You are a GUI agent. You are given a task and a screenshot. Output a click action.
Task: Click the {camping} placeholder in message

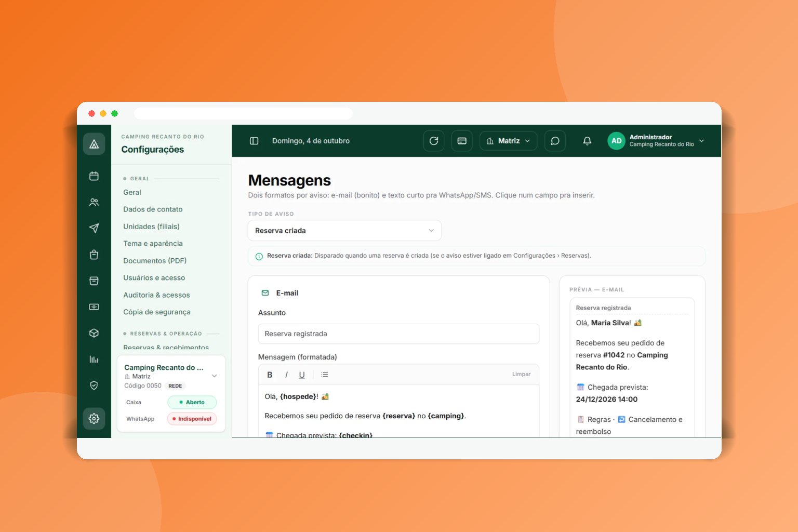(x=446, y=416)
